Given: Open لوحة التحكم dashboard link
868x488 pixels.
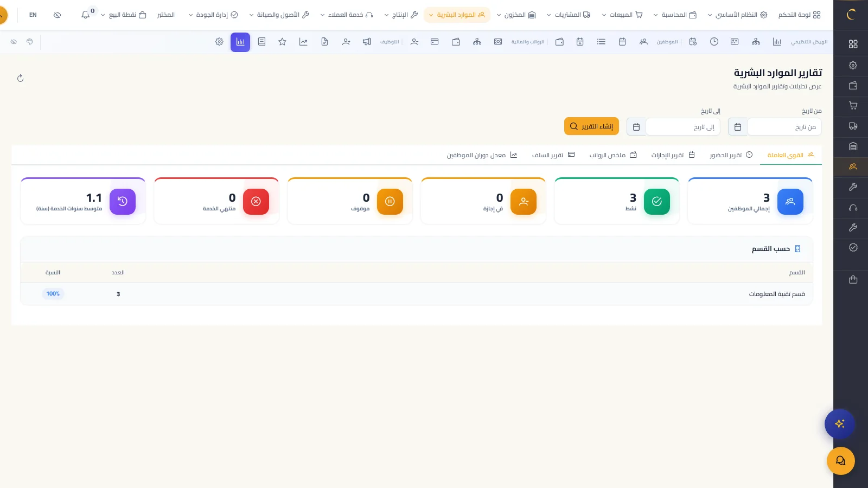Looking at the screenshot, I should coord(800,15).
